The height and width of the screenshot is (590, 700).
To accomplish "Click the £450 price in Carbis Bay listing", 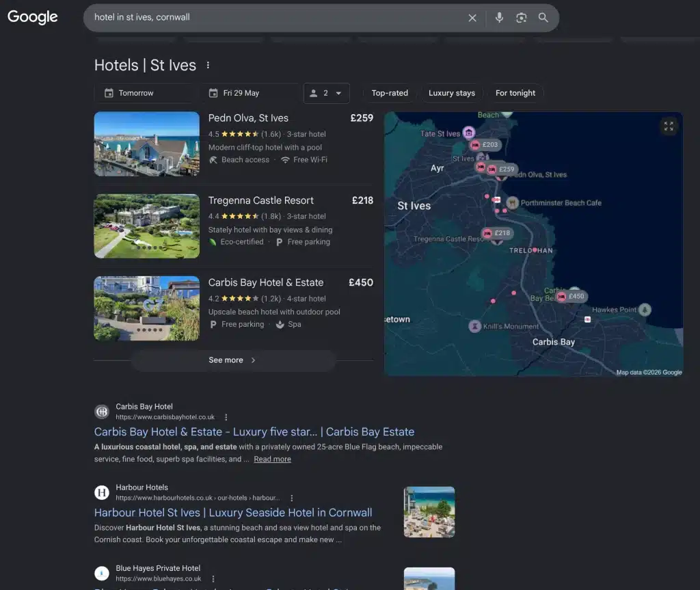I will (361, 282).
